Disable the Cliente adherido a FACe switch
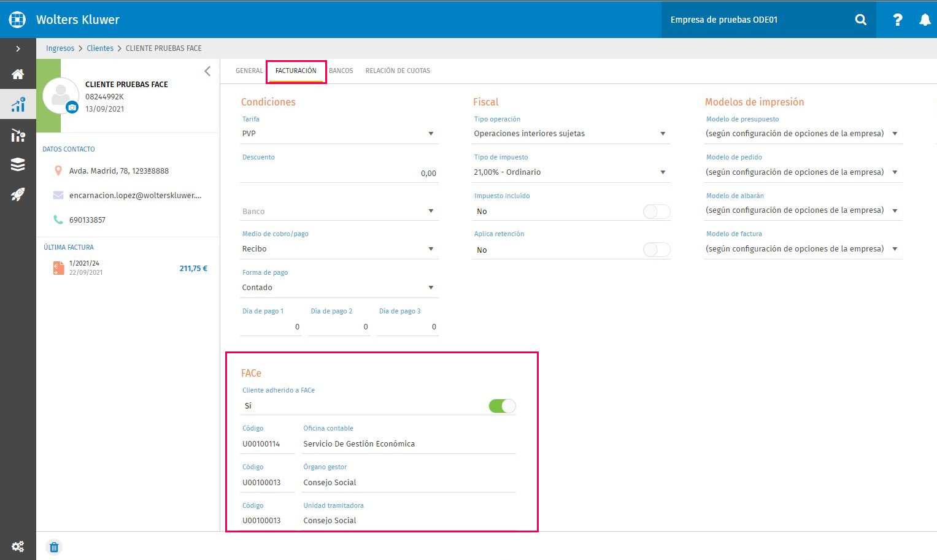This screenshot has width=937, height=560. point(502,405)
